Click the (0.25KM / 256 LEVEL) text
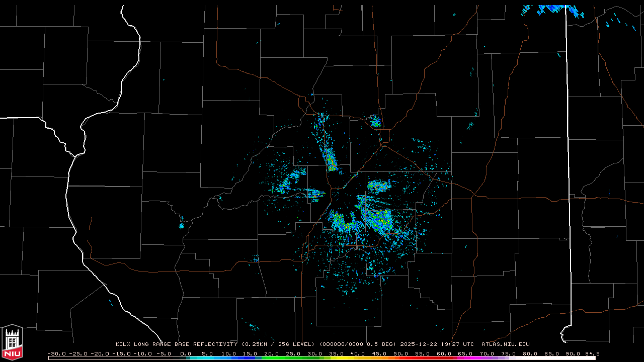644x362 pixels. pyautogui.click(x=278, y=344)
